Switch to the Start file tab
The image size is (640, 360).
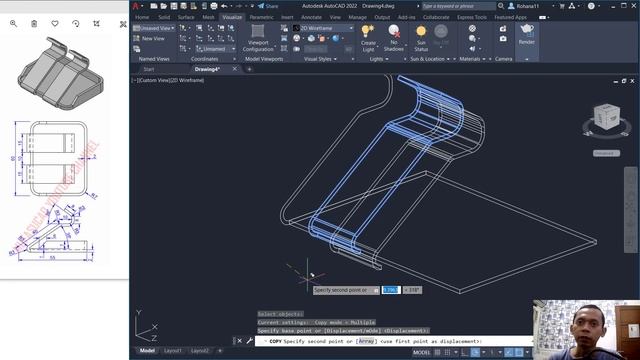coord(149,69)
